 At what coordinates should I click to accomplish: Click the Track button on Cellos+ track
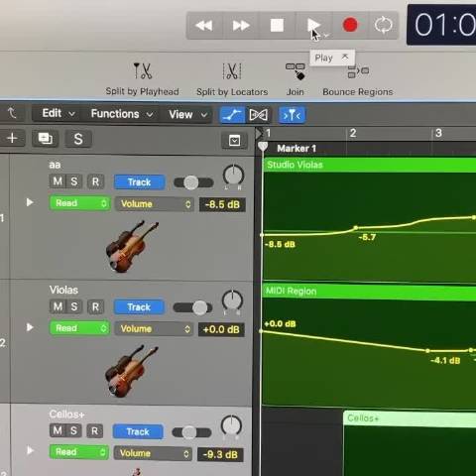pos(138,431)
